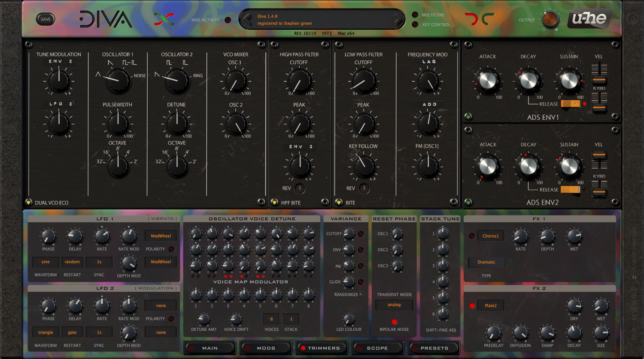The width and height of the screenshot is (644, 359).
Task: Open LFO 2 waveform triangle dropdown
Action: pyautogui.click(x=46, y=332)
